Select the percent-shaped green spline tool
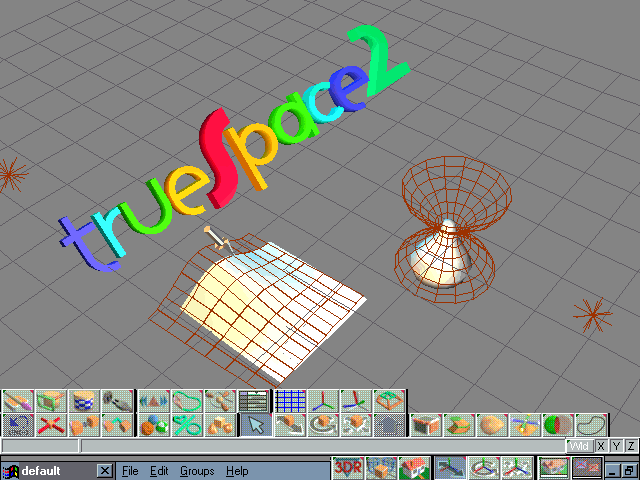This screenshot has width=640, height=480. [x=186, y=426]
